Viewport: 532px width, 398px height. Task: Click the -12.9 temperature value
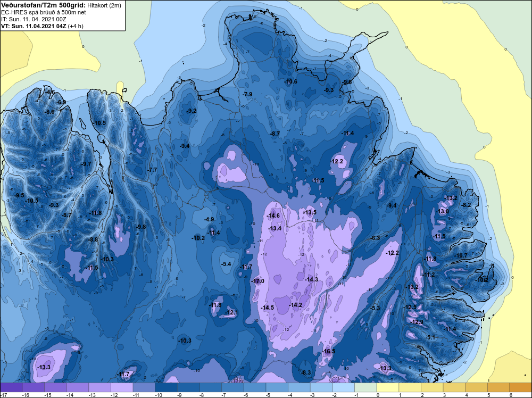[417, 322]
